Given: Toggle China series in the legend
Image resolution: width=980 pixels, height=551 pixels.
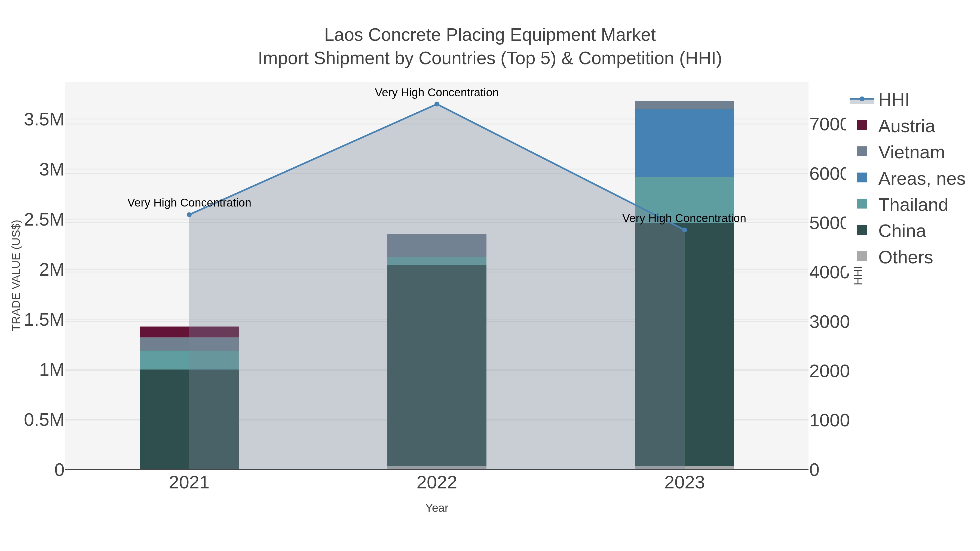Looking at the screenshot, I should pyautogui.click(x=891, y=231).
